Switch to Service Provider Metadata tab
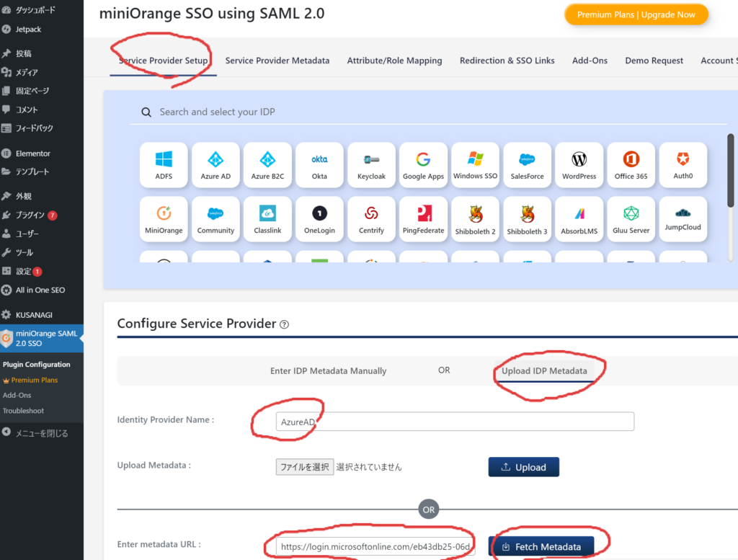The image size is (738, 560). coord(277,61)
